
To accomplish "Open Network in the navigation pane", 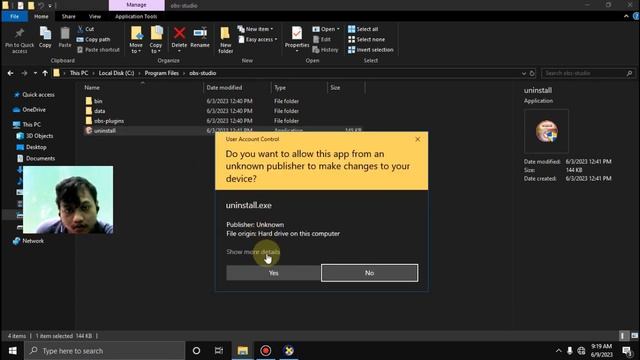I will tap(33, 241).
